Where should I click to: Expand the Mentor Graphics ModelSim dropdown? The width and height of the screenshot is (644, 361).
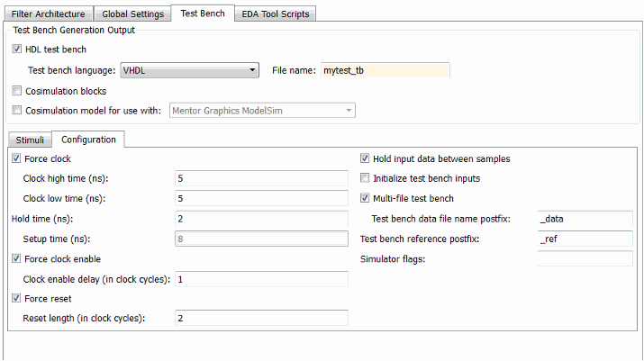coord(257,111)
